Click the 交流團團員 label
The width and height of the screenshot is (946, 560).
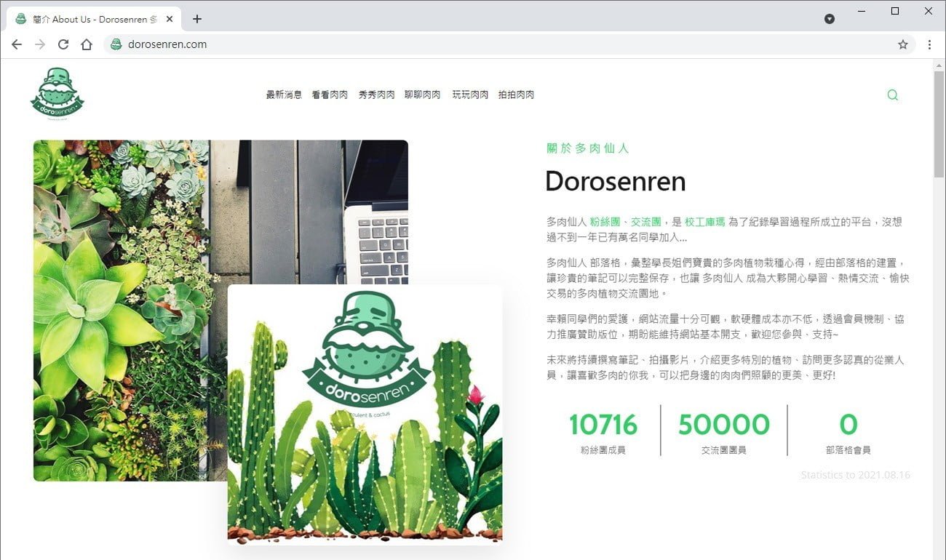coord(724,450)
